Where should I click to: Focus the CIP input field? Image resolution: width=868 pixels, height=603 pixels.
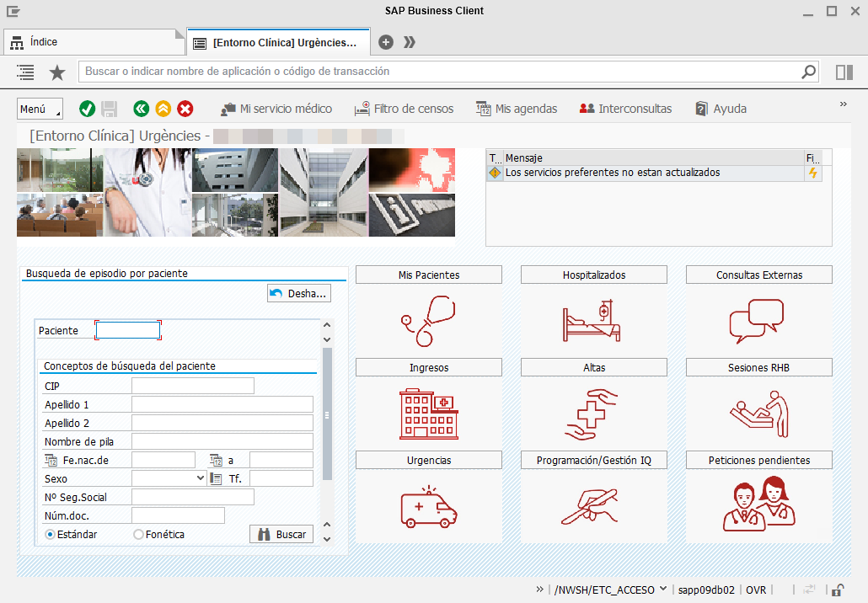(x=193, y=387)
